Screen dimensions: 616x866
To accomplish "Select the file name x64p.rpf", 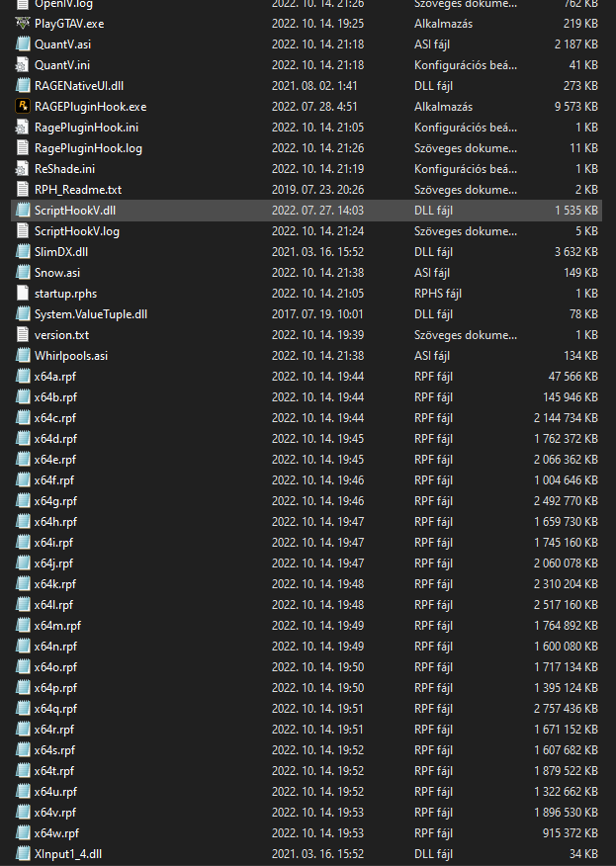I will 55,688.
